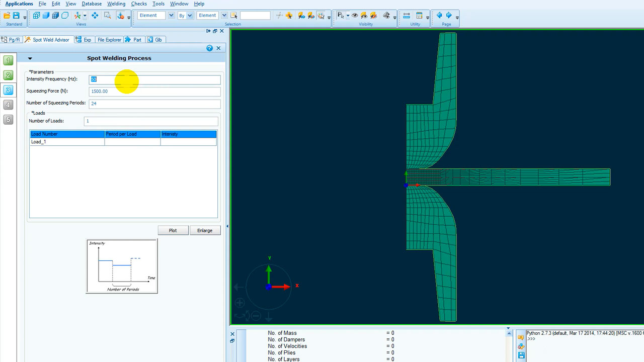
Task: Click the measure distance utility icon
Action: (x=407, y=16)
